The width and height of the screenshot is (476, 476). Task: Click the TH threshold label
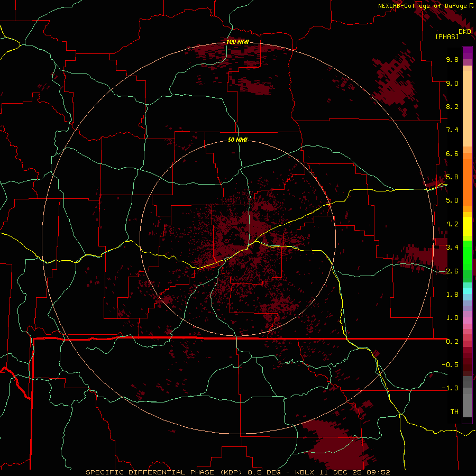coord(454,412)
